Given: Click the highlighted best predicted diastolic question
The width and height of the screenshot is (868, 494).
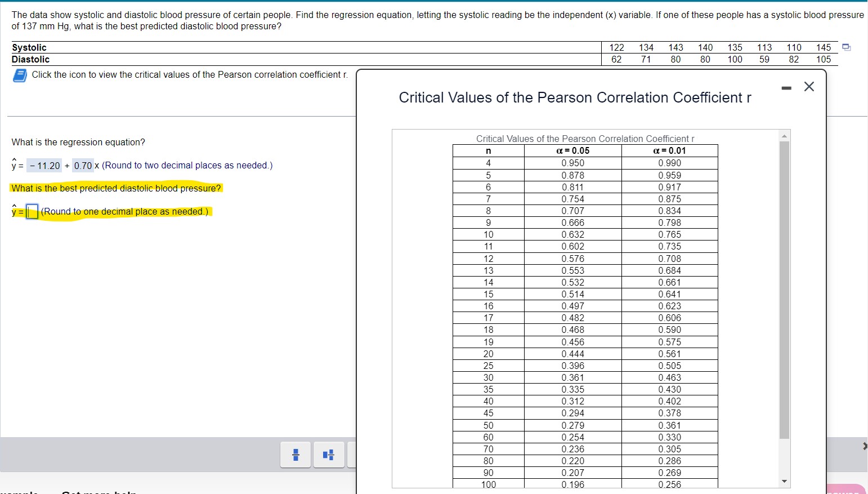Looking at the screenshot, I should coord(116,188).
